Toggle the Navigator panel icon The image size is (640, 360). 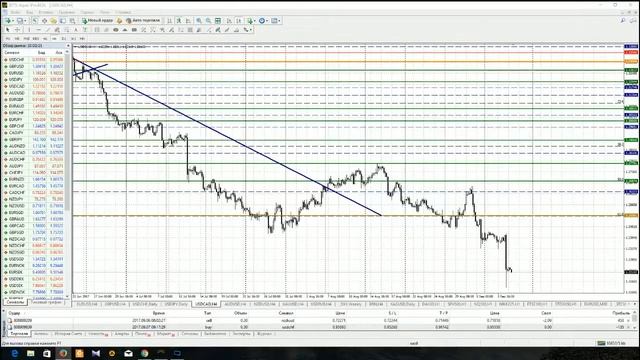[53, 20]
